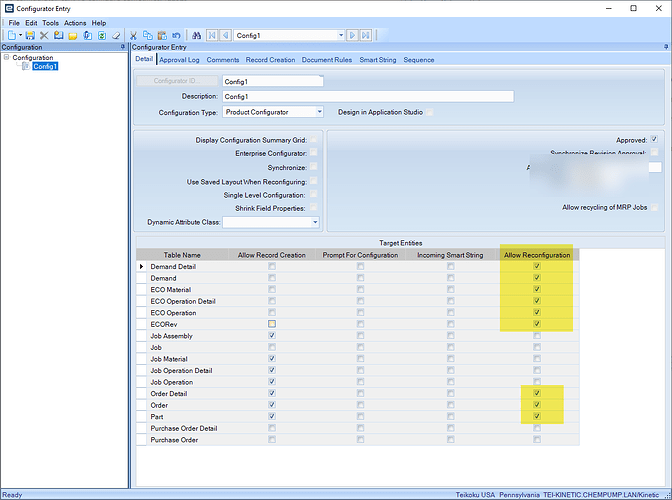The width and height of the screenshot is (672, 500).
Task: Switch to the Smart String tab
Action: pyautogui.click(x=378, y=60)
